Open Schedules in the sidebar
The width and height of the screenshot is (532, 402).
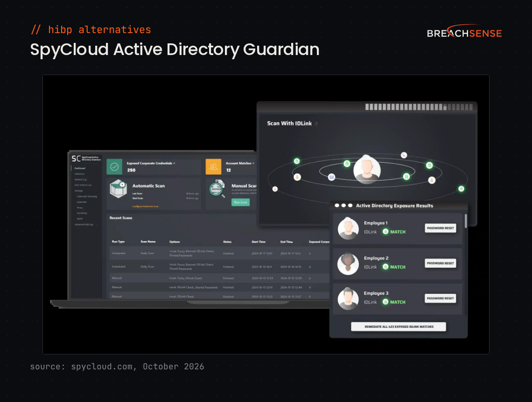[80, 174]
